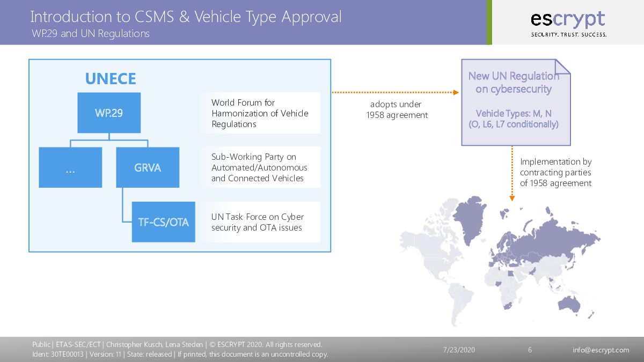
Task: Click the 'Vehicle Types: M, N' text
Action: [514, 113]
